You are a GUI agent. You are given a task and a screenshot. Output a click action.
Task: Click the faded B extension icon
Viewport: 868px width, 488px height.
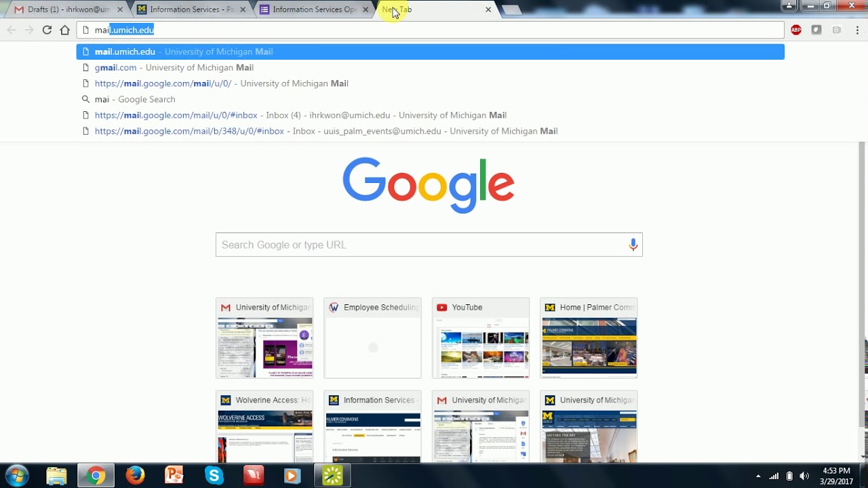pyautogui.click(x=837, y=30)
